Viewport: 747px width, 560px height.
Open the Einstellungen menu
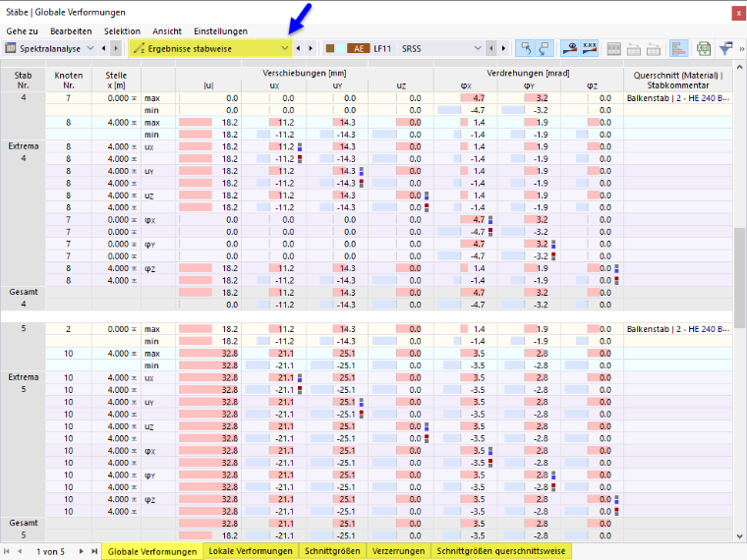(x=220, y=31)
